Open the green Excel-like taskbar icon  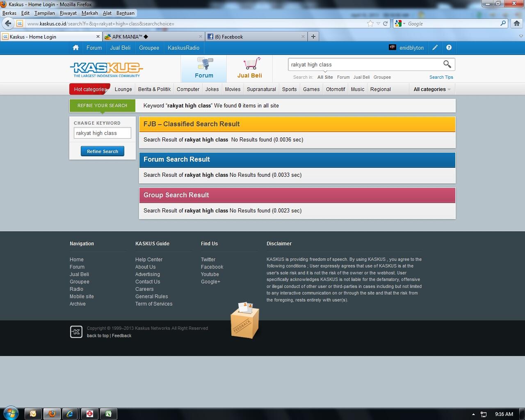click(x=109, y=414)
